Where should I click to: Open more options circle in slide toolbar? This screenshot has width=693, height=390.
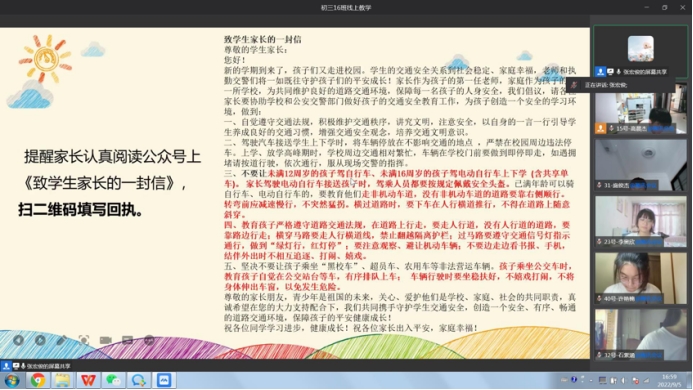tap(149, 340)
